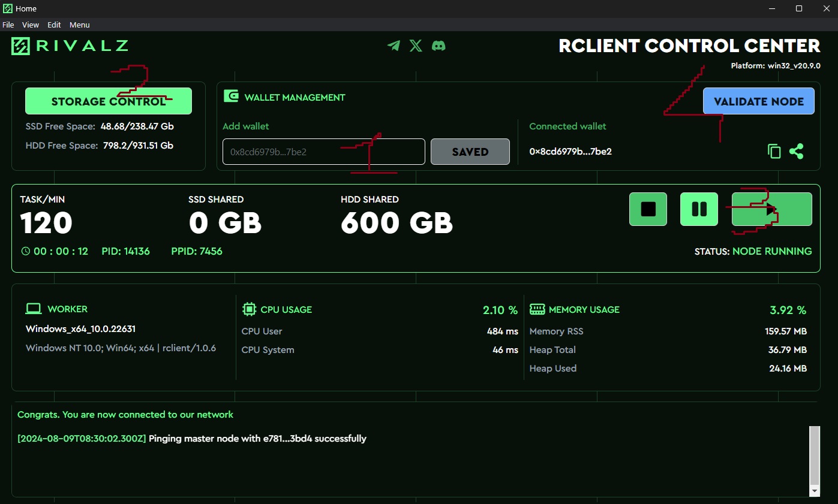The width and height of the screenshot is (838, 504).
Task: Click the Platform: win32_v20.9.0 text
Action: pyautogui.click(x=776, y=66)
